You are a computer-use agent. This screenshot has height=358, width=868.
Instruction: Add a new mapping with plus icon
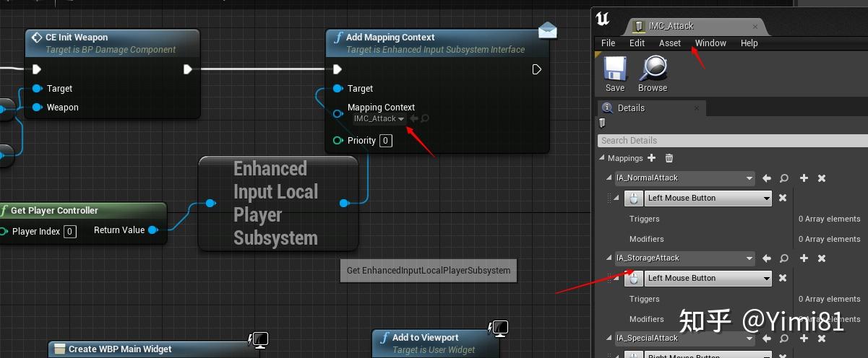pos(651,158)
